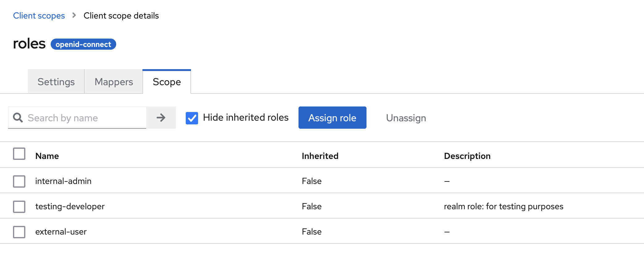Select the Scope tab
The width and height of the screenshot is (644, 279).
pos(167,82)
